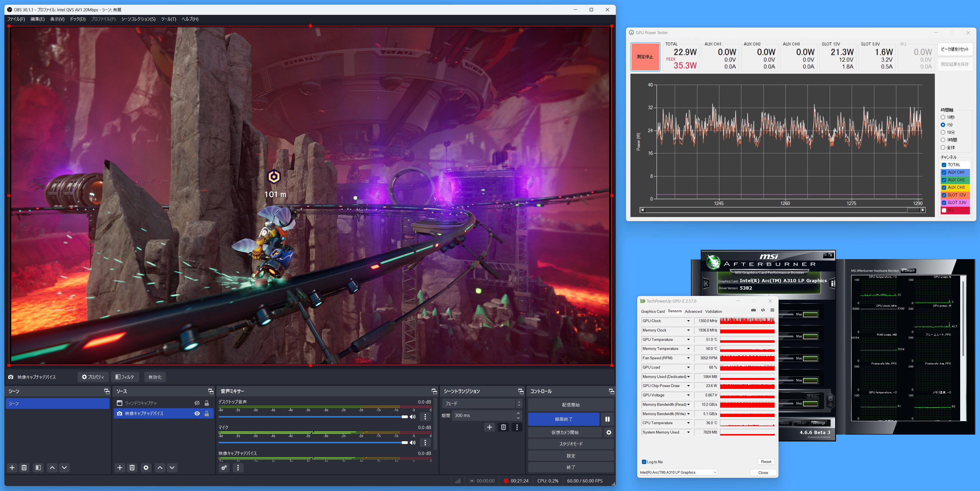Image resolution: width=980 pixels, height=491 pixels.
Task: Open scene filters icon in Scenes panel
Action: pyautogui.click(x=38, y=468)
